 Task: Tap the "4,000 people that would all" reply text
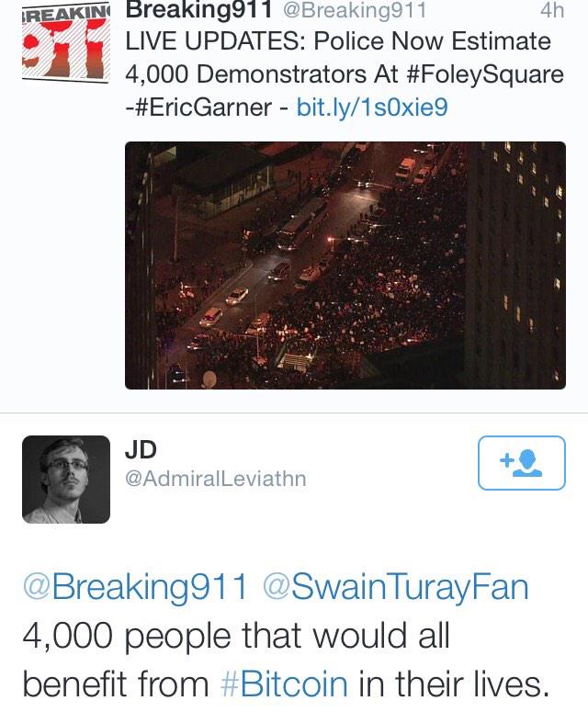(235, 635)
